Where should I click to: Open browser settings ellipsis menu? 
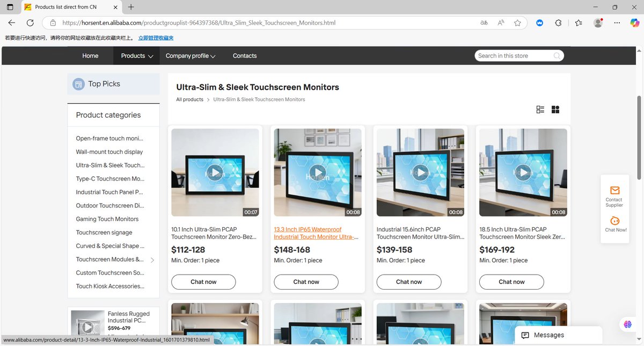618,23
